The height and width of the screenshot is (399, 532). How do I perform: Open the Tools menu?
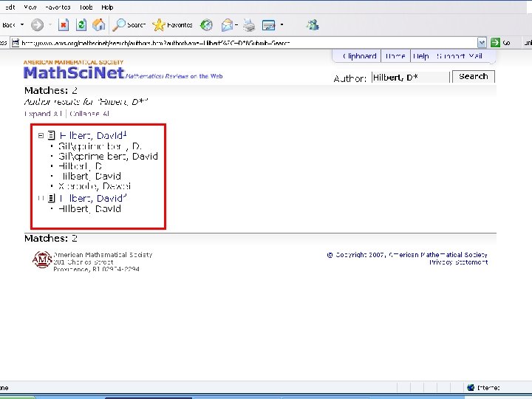(x=86, y=7)
